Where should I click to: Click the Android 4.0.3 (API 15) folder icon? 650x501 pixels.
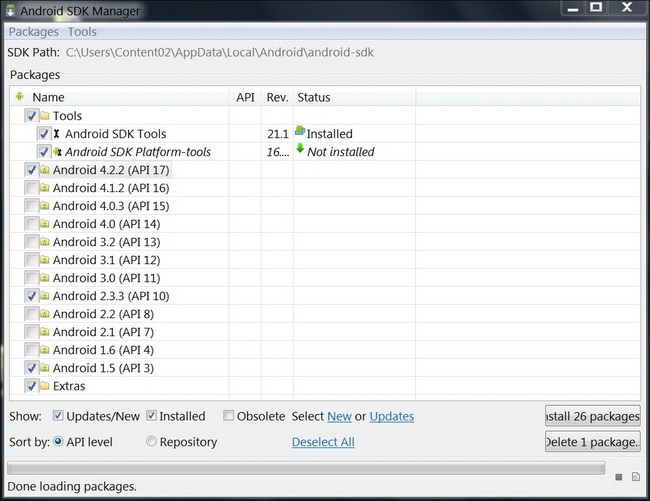(44, 206)
